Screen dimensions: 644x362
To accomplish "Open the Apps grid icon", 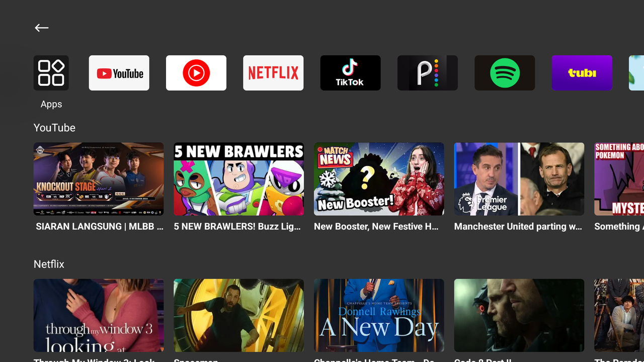I will pos(51,73).
